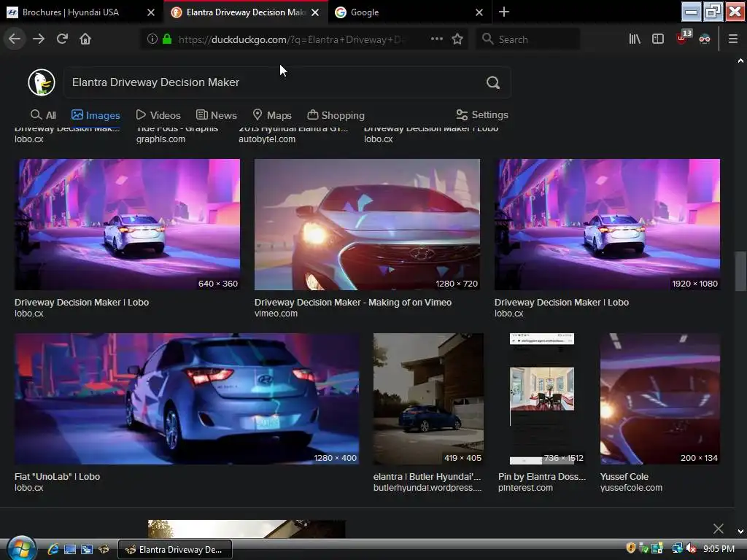Show site information icon in address bar
Image resolution: width=747 pixels, height=560 pixels.
(x=152, y=39)
